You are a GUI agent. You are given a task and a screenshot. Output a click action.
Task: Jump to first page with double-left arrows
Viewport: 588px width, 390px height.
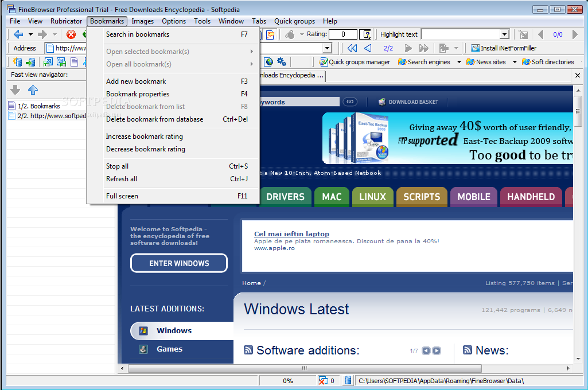click(352, 48)
